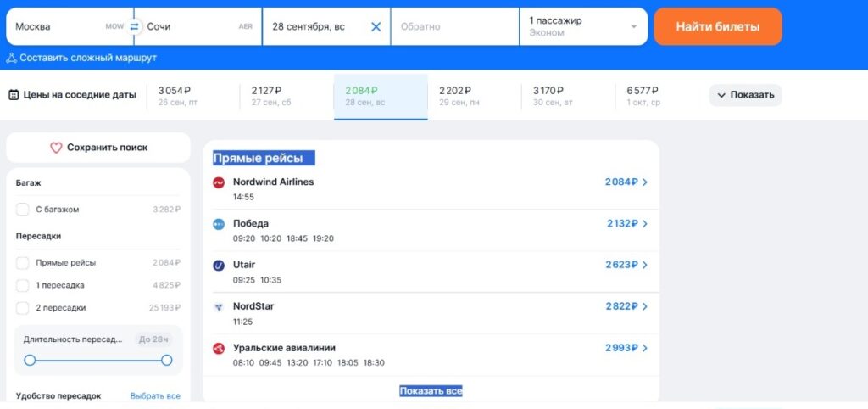Click the 2084₽ Nordwind price
Viewport: 868px width, 409px height.
click(621, 182)
